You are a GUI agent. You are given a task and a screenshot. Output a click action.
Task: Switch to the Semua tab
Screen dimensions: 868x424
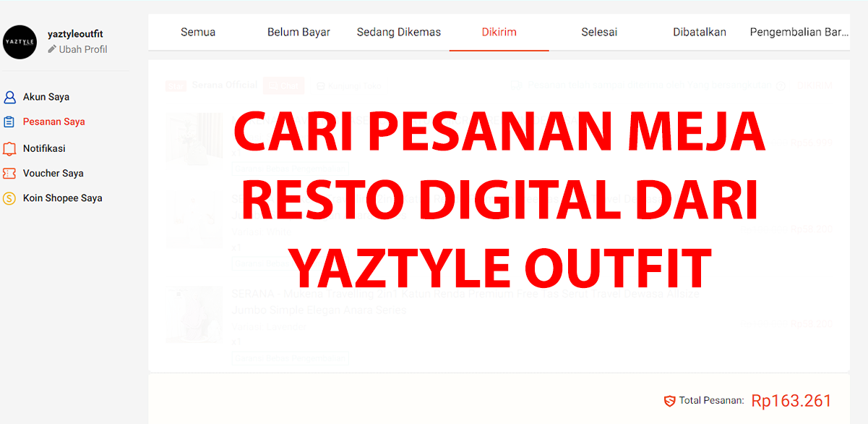[x=198, y=32]
